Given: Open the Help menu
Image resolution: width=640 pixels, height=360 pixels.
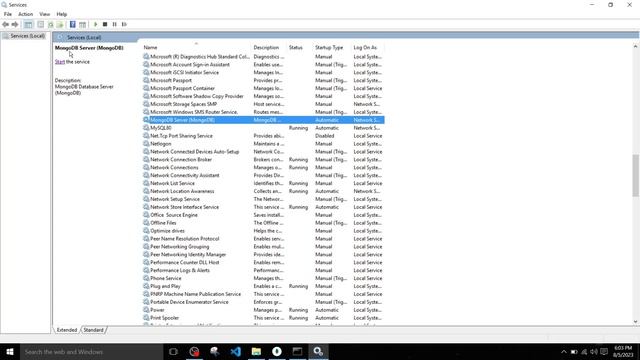Looking at the screenshot, I should (62, 14).
